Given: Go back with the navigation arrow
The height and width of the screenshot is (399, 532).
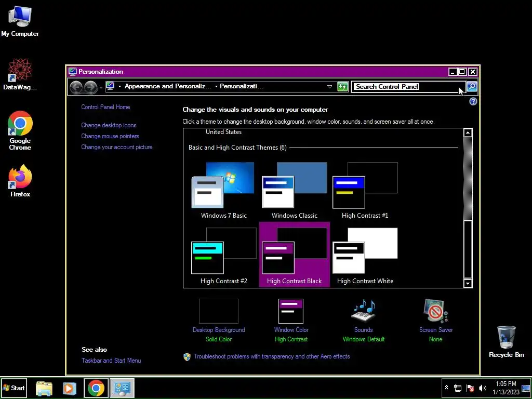Looking at the screenshot, I should click(76, 87).
